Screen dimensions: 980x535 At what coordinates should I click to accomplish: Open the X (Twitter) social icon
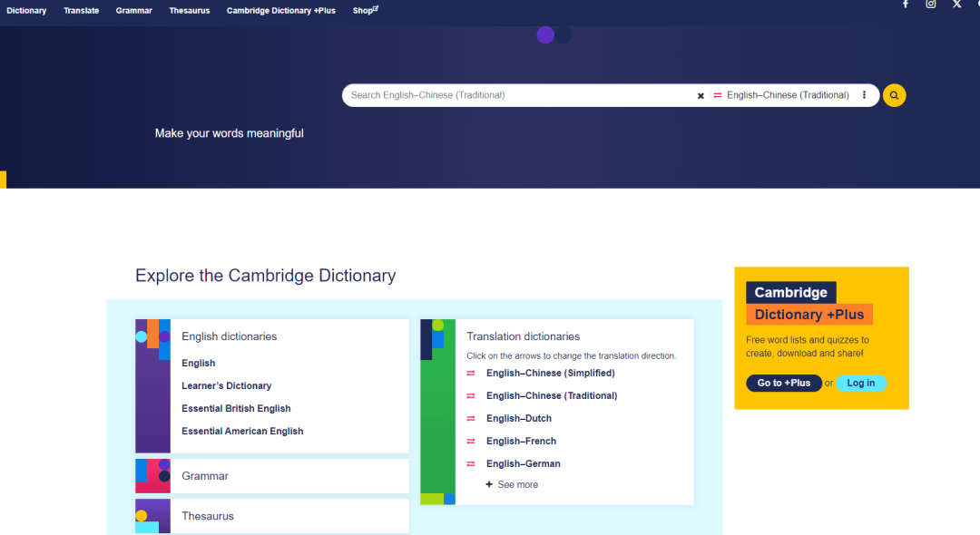coord(957,5)
